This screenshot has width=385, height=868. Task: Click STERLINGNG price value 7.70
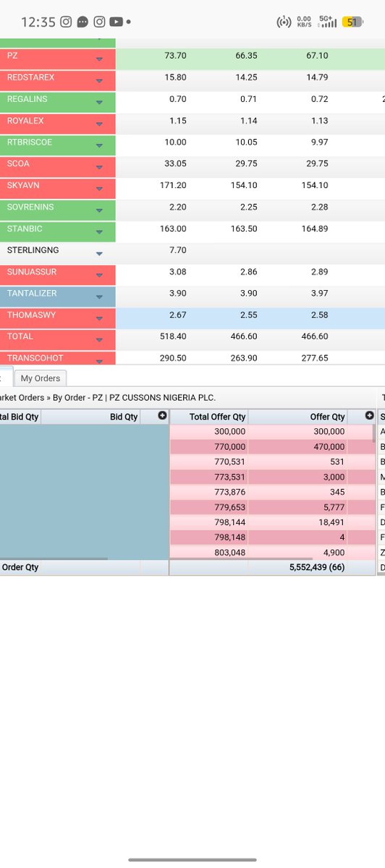(x=178, y=250)
